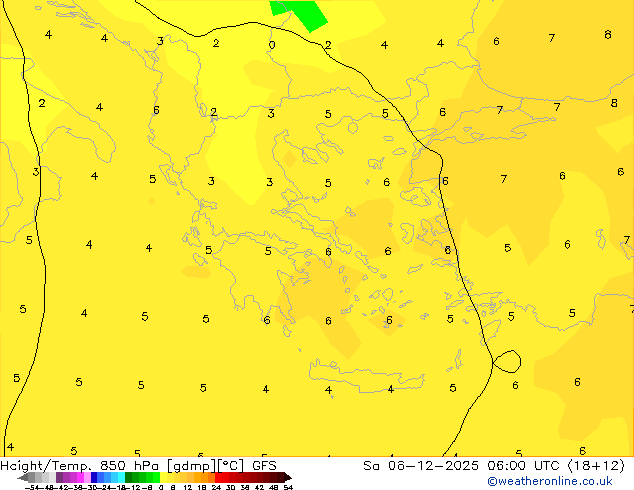Select the bright yellow swatch in the color scale
Screen dimensions: 634x490
[163, 477]
